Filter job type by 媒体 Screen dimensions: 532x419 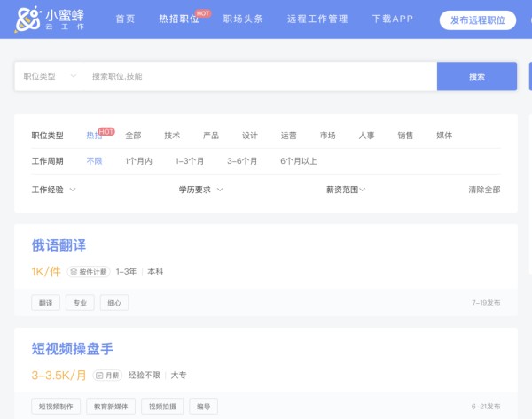pyautogui.click(x=444, y=136)
